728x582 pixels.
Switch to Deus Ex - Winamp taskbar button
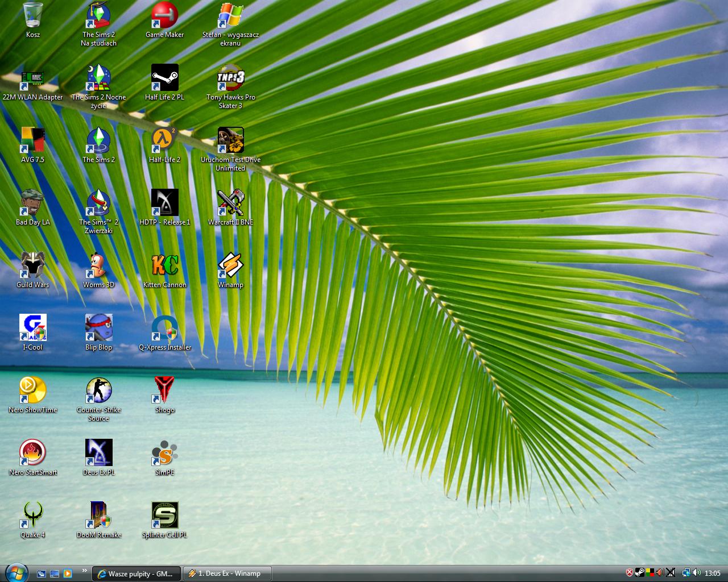pos(227,573)
